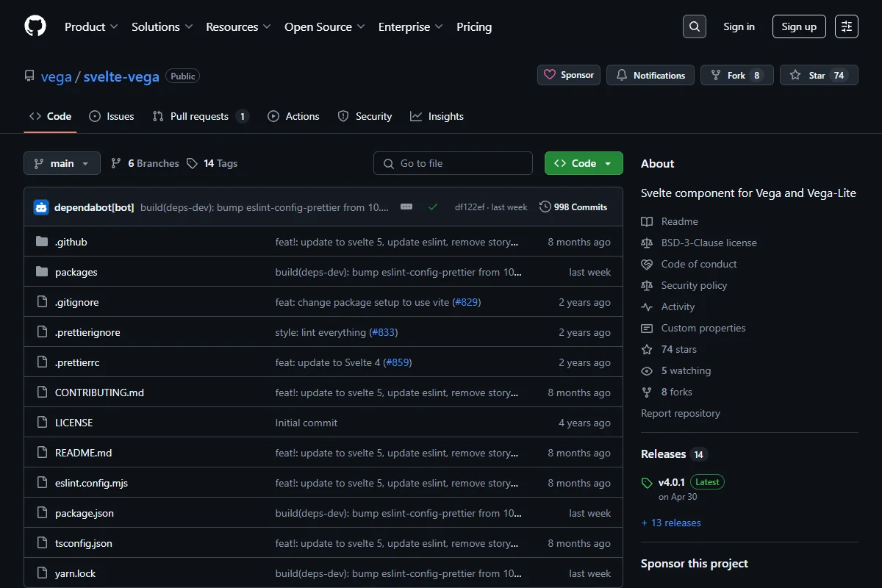The height and width of the screenshot is (588, 882).
Task: Click the v4.0.1 release tag icon
Action: coord(647,483)
